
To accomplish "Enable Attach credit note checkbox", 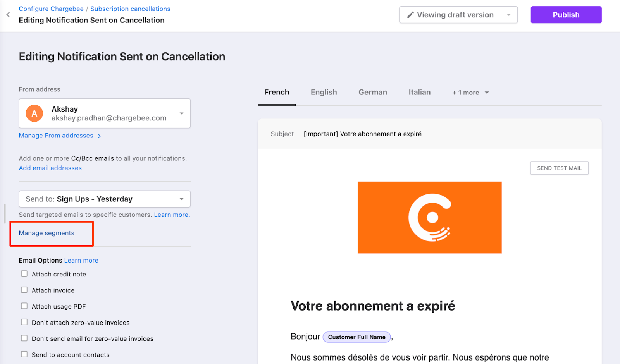I will click(x=24, y=274).
